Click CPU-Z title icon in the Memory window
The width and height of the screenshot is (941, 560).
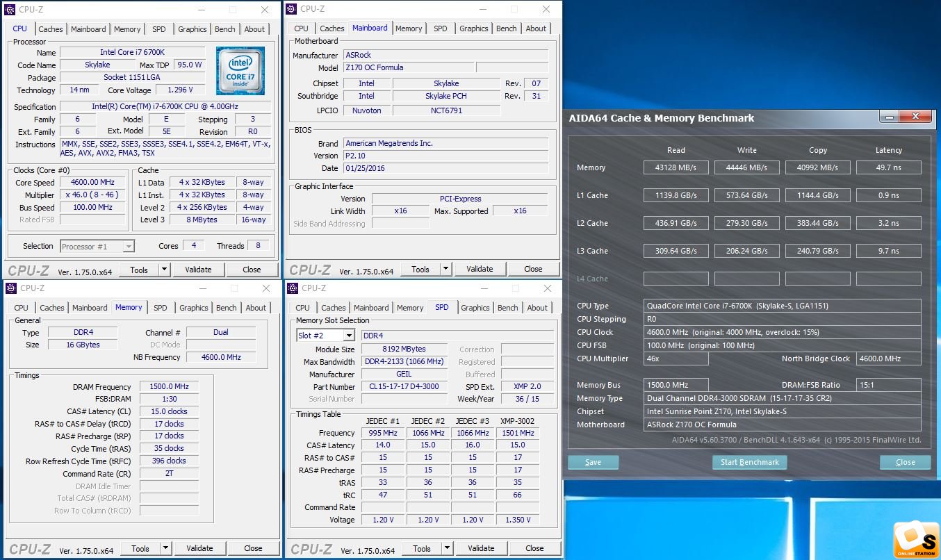coord(11,288)
